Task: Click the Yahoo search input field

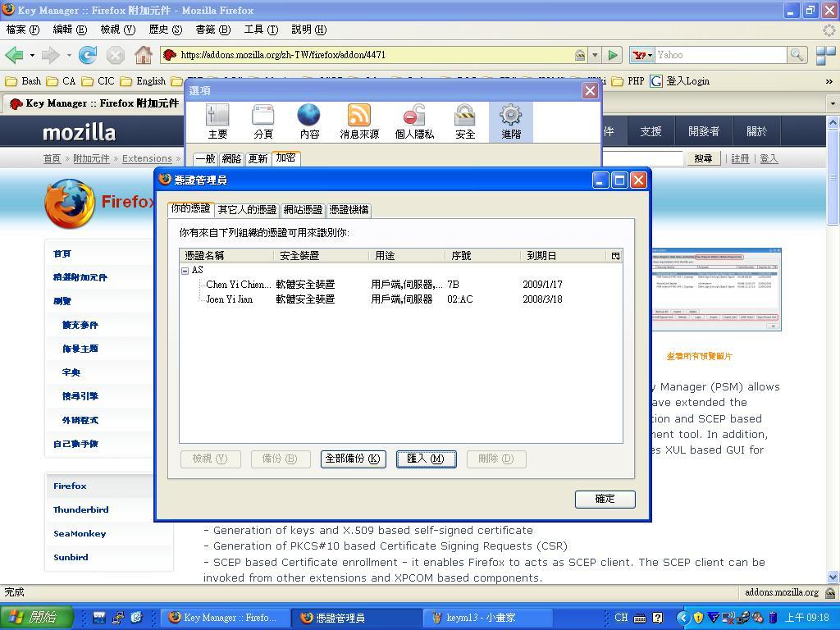Action: (720, 55)
